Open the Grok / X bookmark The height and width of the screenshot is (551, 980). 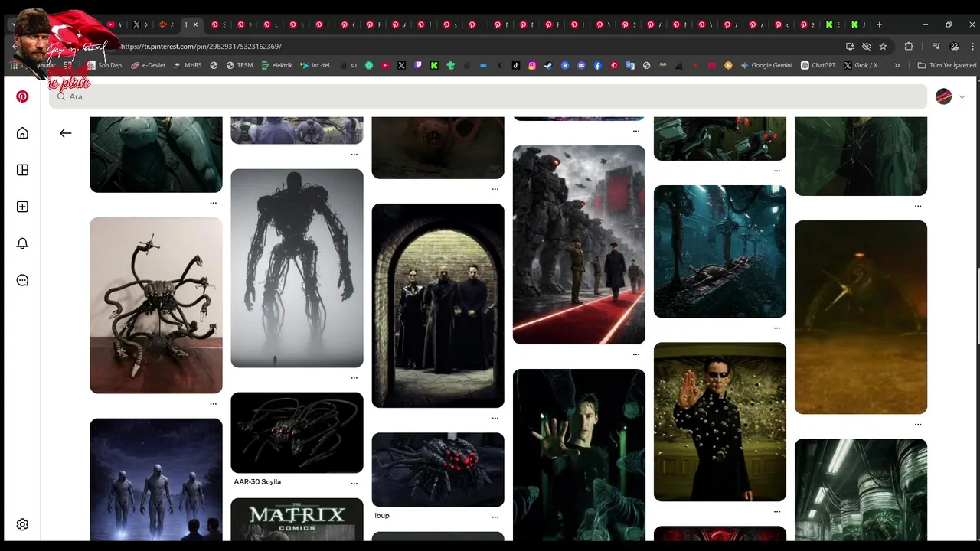coord(861,66)
